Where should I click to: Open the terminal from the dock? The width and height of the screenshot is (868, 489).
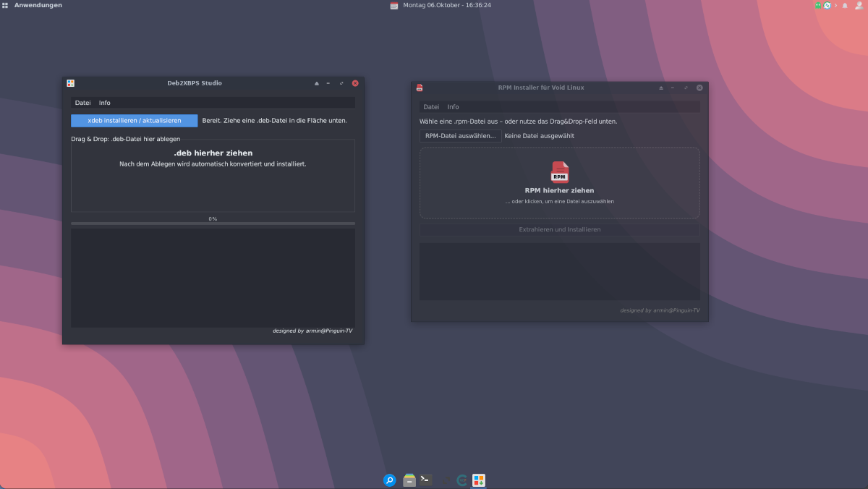click(426, 480)
